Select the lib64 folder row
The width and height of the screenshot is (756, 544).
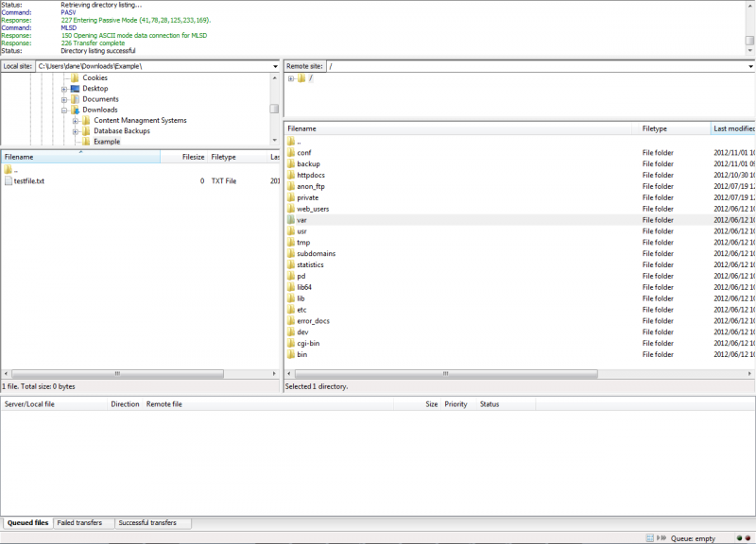520,287
